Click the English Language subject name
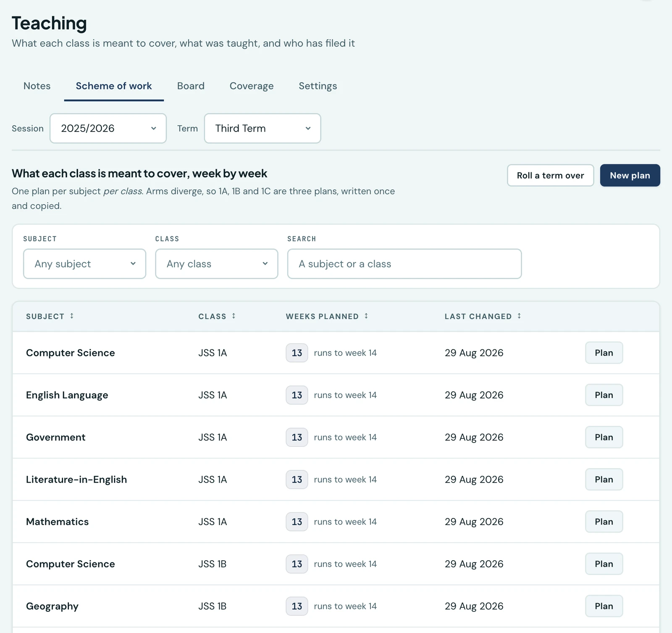 (67, 395)
